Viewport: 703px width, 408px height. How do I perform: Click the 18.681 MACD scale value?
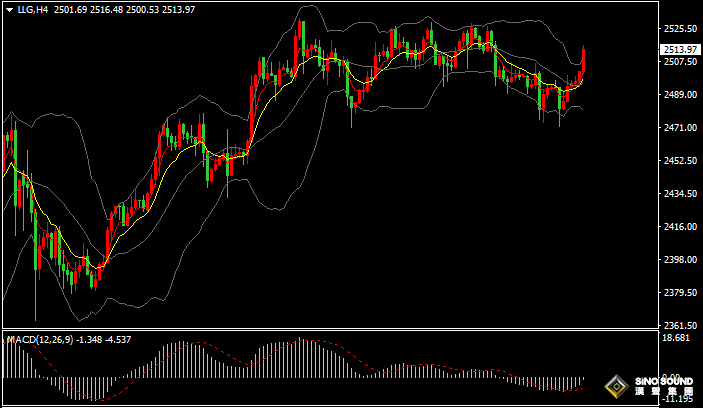[x=677, y=339]
